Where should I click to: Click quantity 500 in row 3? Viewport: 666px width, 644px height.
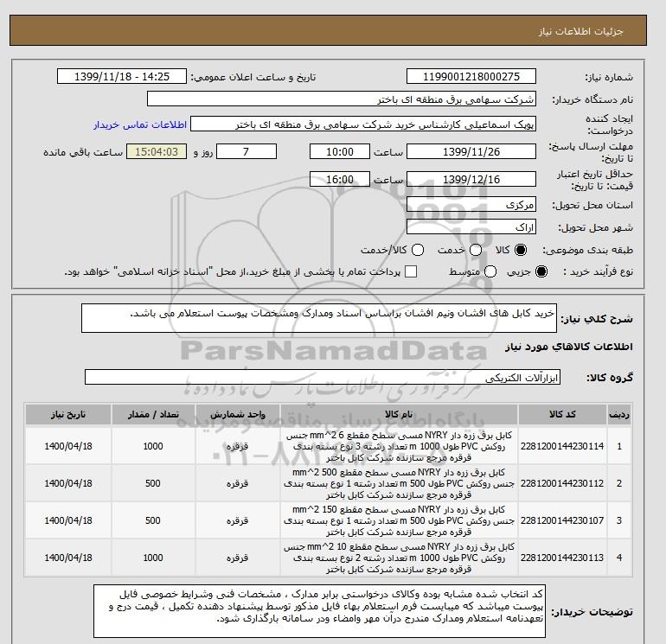[x=153, y=520]
